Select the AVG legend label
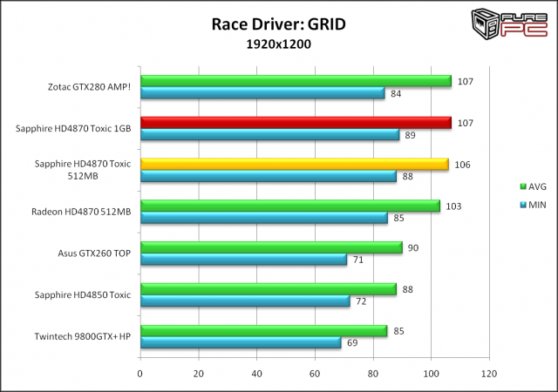Image resolution: width=558 pixels, height=392 pixels. click(537, 186)
